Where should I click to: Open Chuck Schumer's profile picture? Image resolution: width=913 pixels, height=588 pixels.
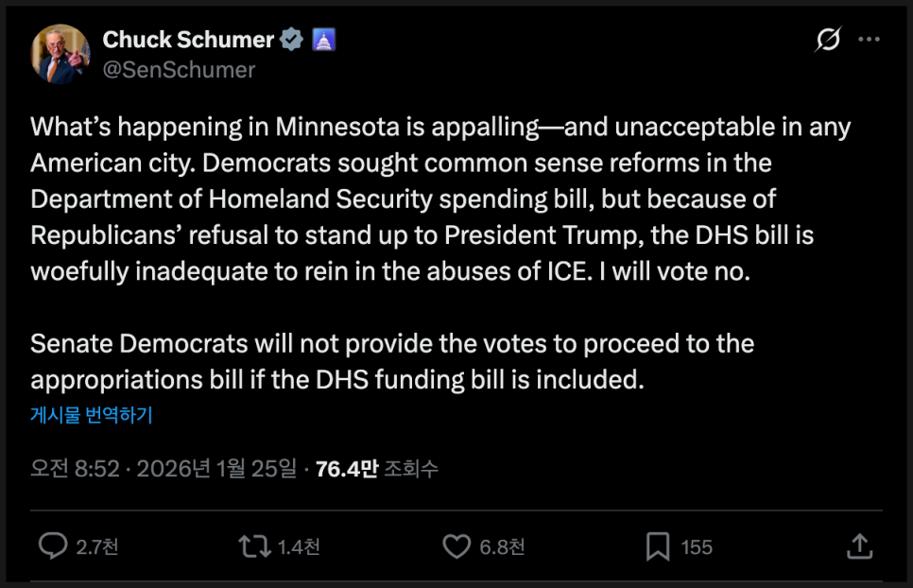60,54
